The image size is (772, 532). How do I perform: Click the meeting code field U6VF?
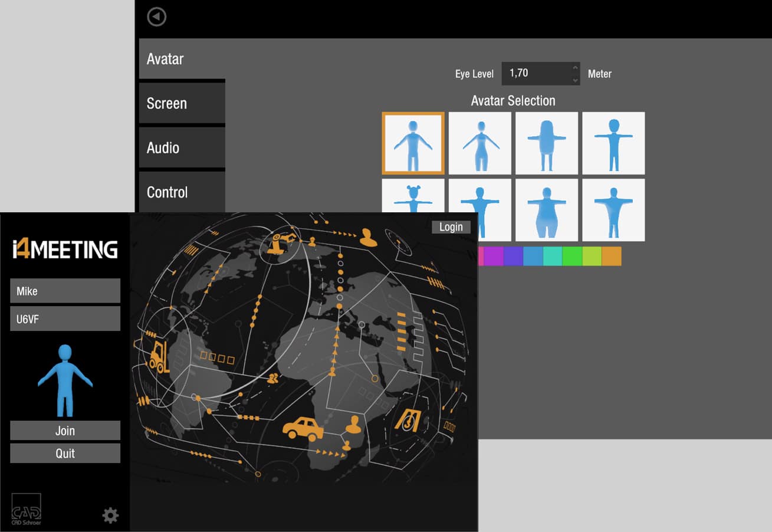click(x=65, y=318)
